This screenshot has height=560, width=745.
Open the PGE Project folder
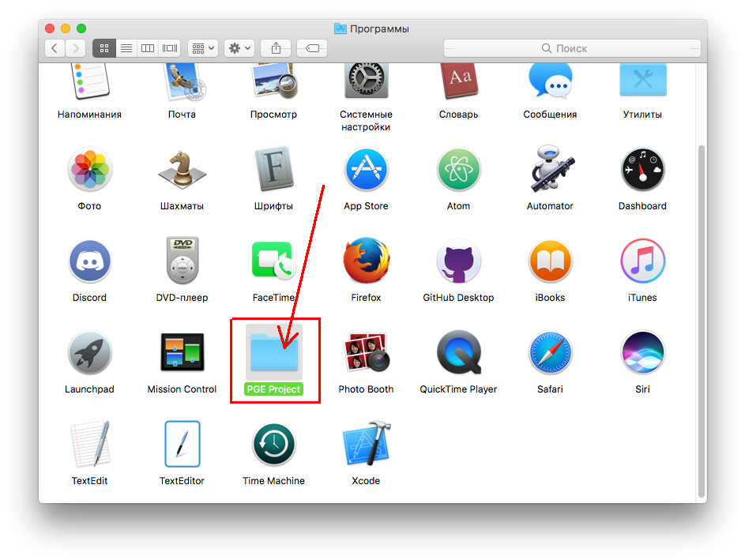(273, 352)
